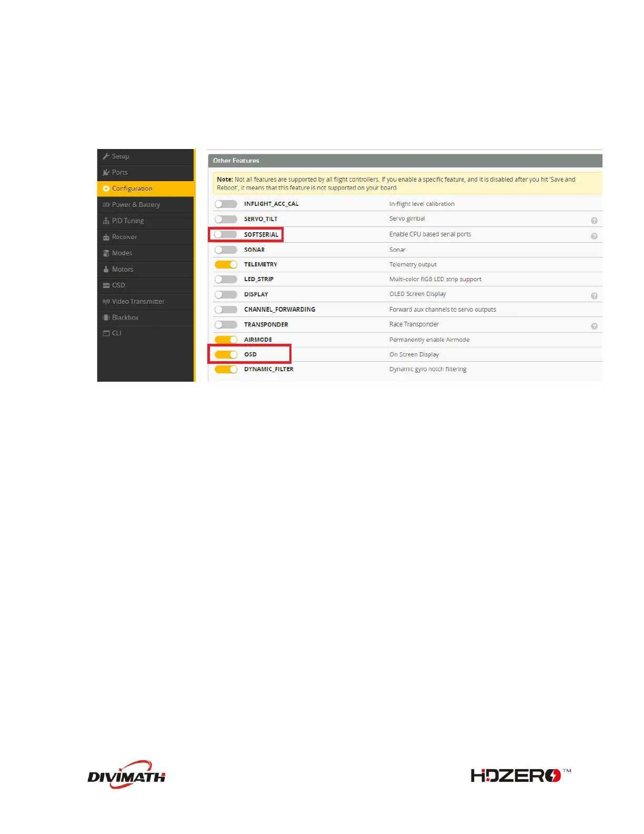Click the 'Permanently enable Airmode' text
644x834 pixels.
[x=429, y=340]
